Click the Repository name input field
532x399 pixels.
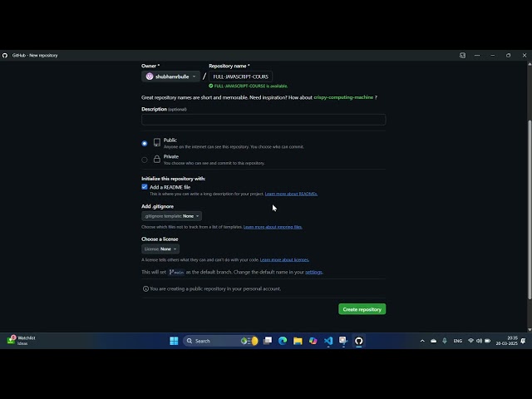(x=240, y=76)
